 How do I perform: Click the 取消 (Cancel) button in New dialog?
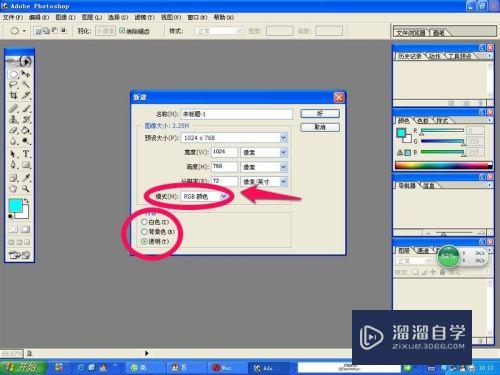(x=320, y=127)
